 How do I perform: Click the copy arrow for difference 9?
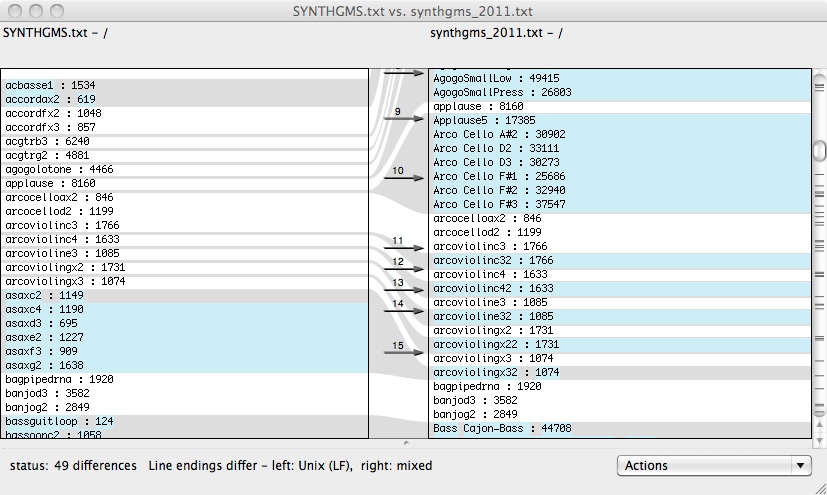(x=403, y=119)
